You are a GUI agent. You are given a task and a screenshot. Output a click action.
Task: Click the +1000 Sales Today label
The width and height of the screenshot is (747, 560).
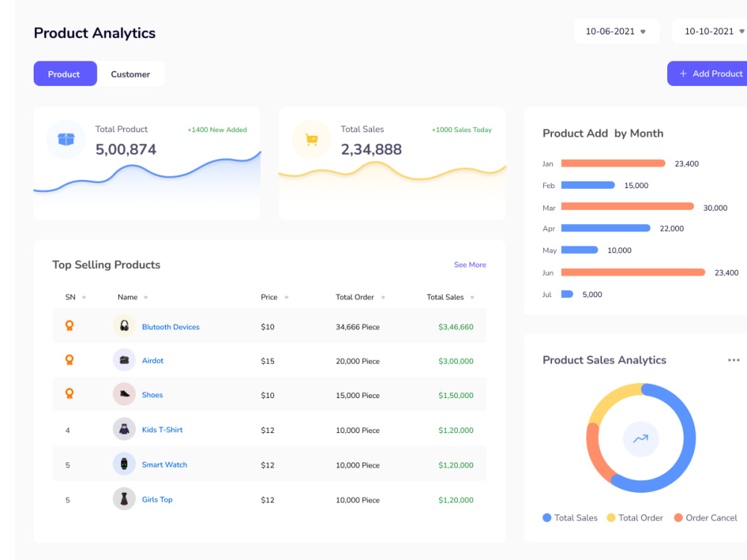coord(462,129)
